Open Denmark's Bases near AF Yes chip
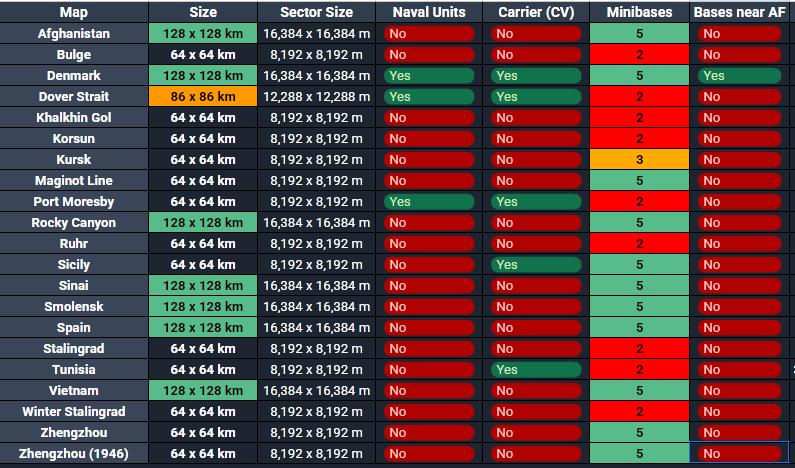The image size is (795, 468). point(741,76)
